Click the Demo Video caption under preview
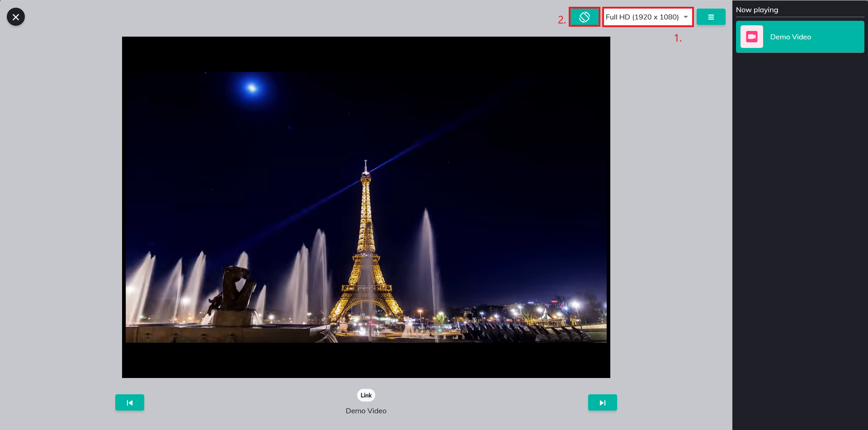The image size is (868, 430). tap(366, 411)
